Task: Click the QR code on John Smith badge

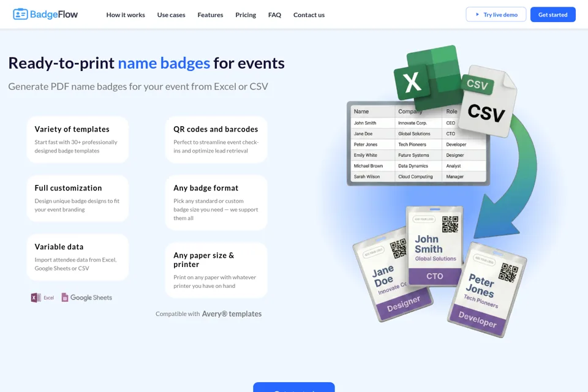Action: pyautogui.click(x=450, y=224)
